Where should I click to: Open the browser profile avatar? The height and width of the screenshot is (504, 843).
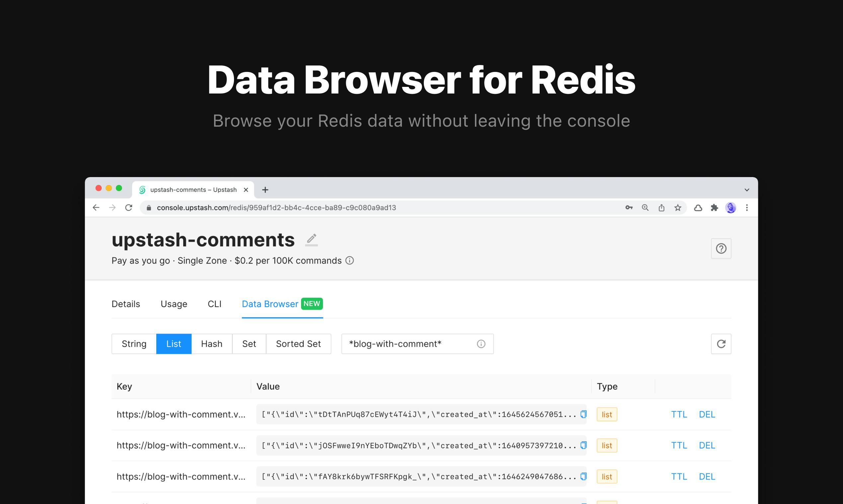(731, 208)
